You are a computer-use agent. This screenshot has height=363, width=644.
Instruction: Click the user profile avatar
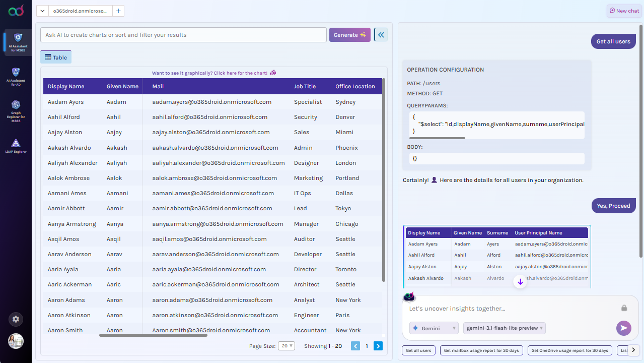click(x=16, y=341)
